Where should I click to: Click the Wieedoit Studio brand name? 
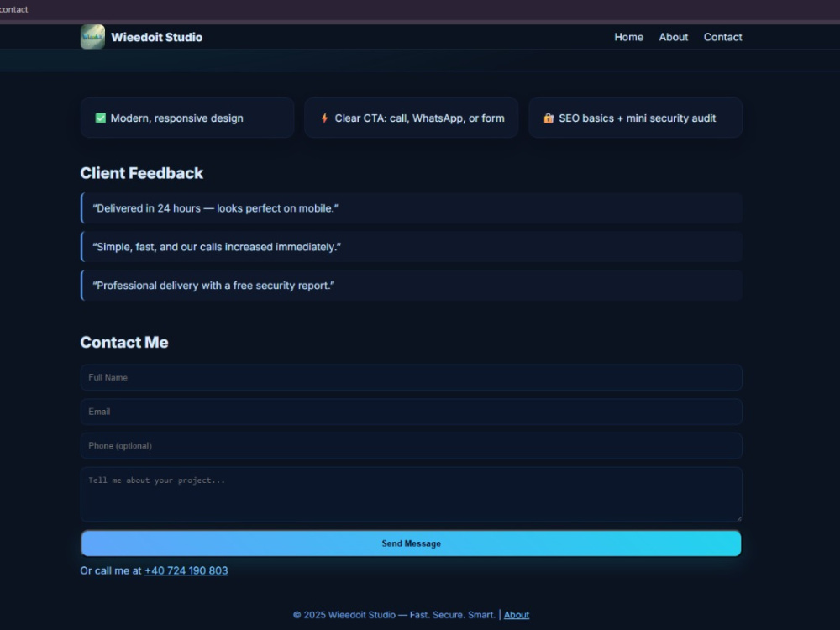(156, 37)
